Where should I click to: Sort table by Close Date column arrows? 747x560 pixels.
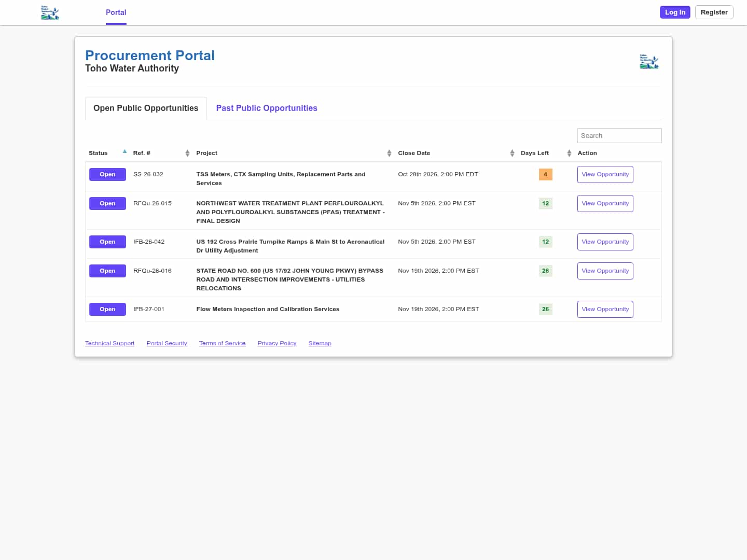click(x=512, y=153)
